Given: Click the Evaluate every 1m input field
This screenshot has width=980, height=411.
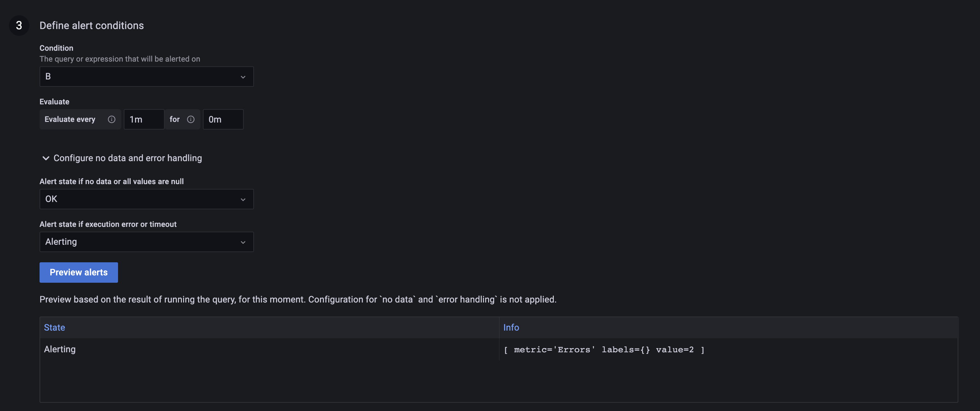Looking at the screenshot, I should coord(144,119).
